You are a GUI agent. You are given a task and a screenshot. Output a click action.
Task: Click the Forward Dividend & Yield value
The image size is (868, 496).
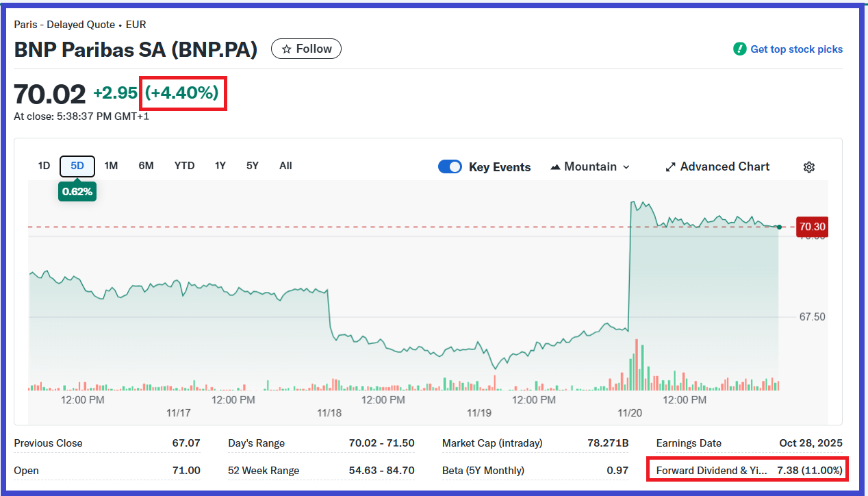click(810, 471)
